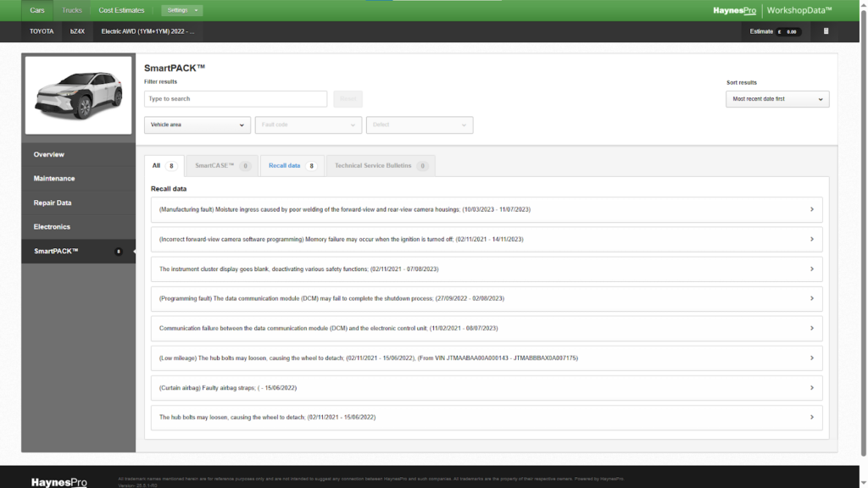The image size is (868, 488).
Task: Click the TOYOTA breadcrumb link
Action: pyautogui.click(x=42, y=31)
